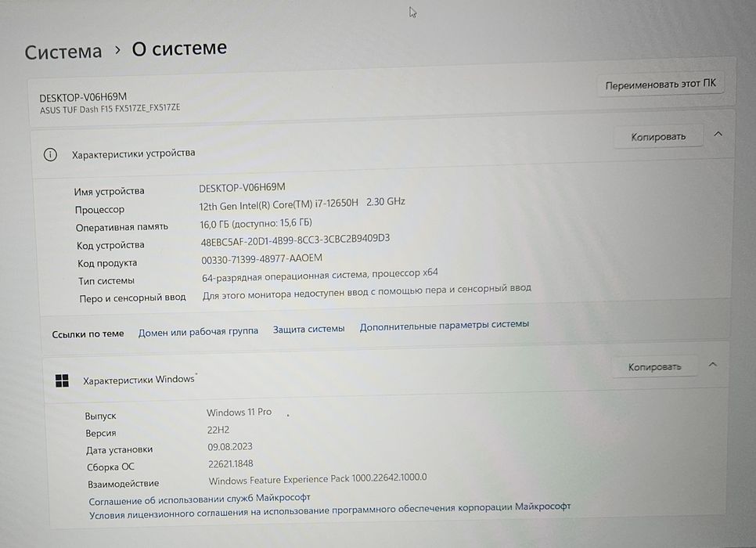756x548 pixels.
Task: Click version value 22H2
Action: tap(218, 430)
